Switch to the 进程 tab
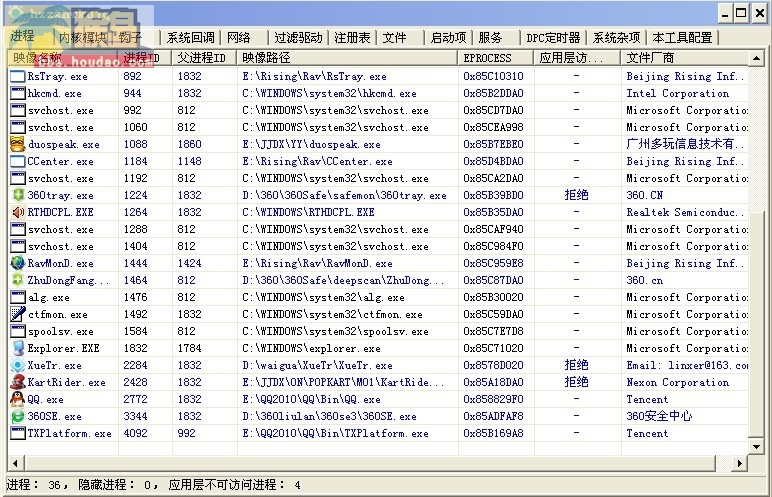Screen dimensions: 772x497 (23, 36)
